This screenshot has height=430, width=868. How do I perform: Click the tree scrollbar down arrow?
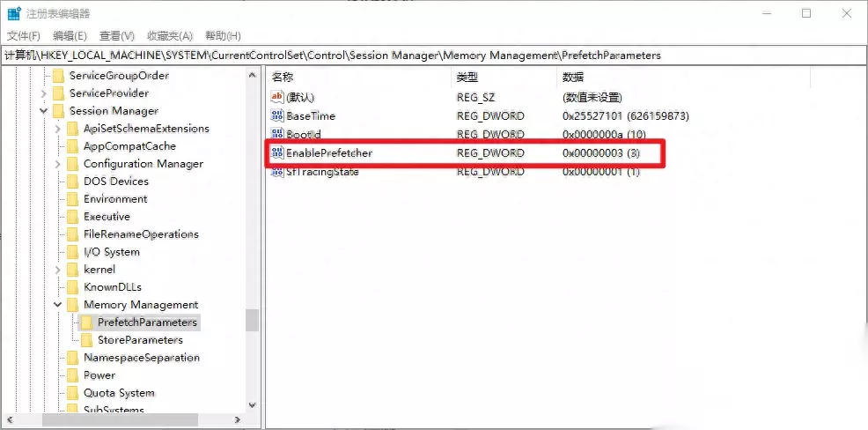coord(253,406)
